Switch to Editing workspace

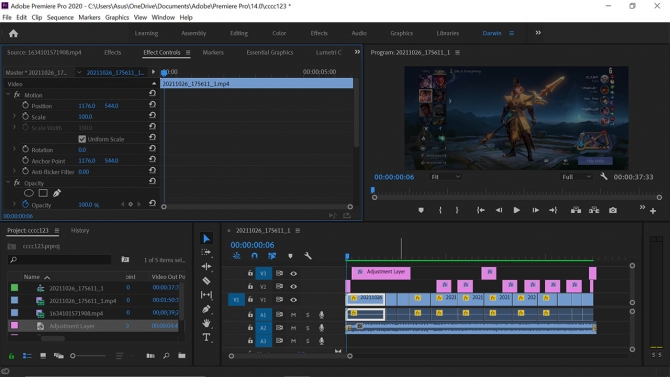point(239,33)
